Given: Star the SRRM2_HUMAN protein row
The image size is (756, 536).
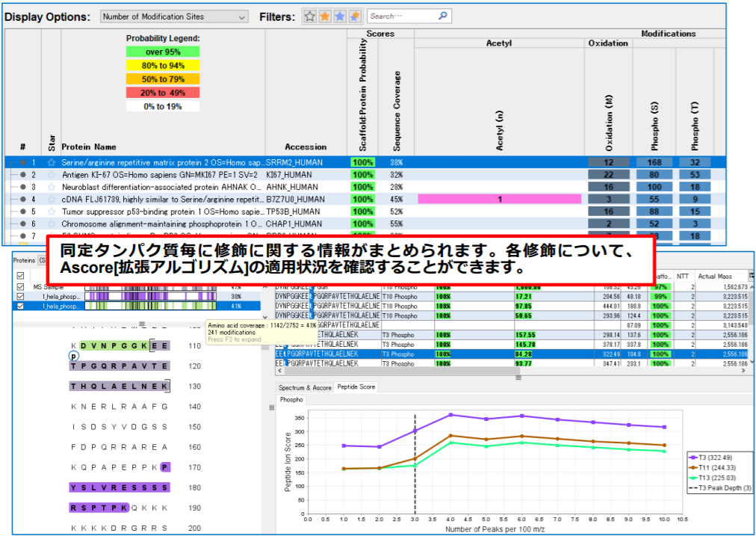Looking at the screenshot, I should (x=51, y=162).
